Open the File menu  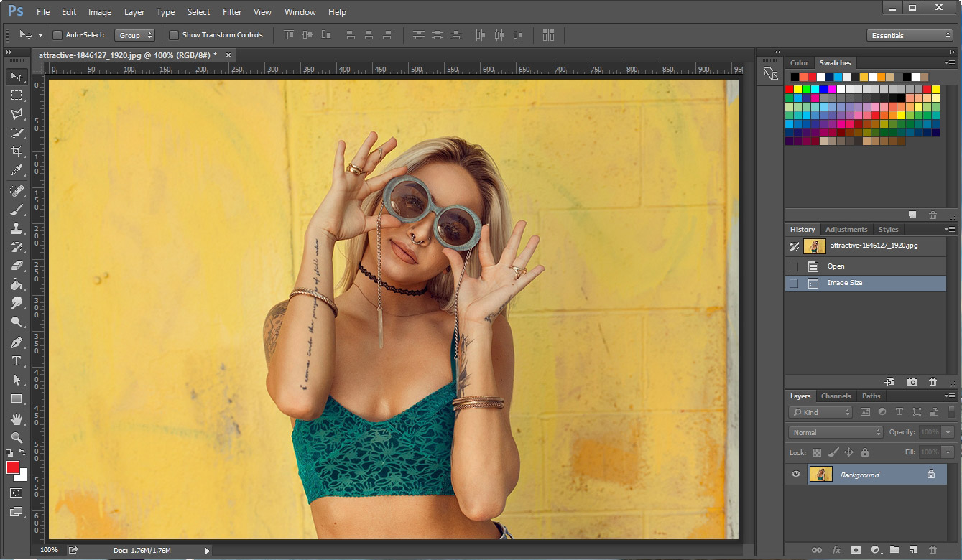pyautogui.click(x=43, y=12)
